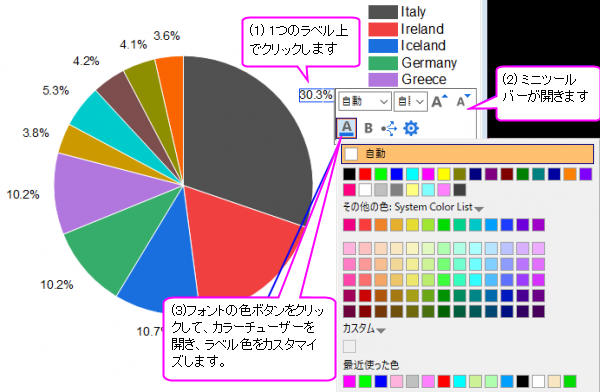Pick the magenta swatch in basic colors row
600x392 pixels.
(428, 174)
